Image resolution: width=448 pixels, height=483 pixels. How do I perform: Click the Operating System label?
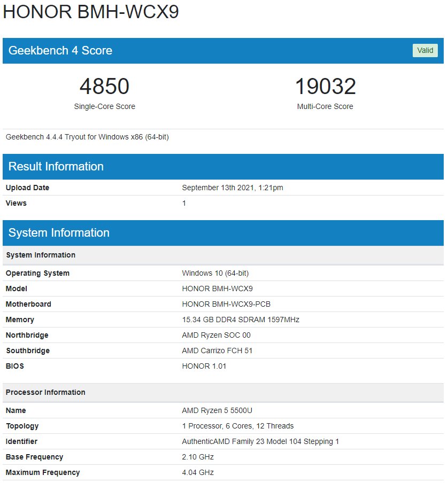[37, 273]
